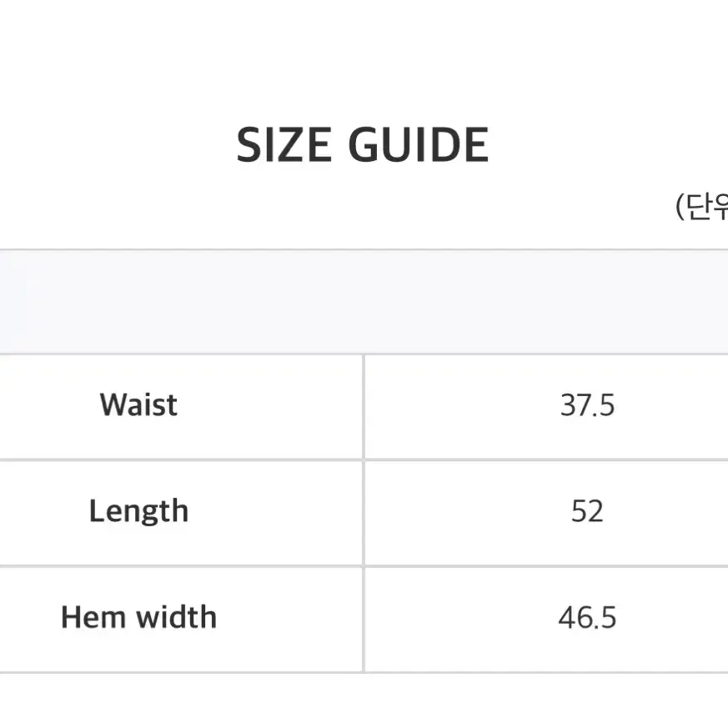Click the column divider in the Waist row

(364, 407)
